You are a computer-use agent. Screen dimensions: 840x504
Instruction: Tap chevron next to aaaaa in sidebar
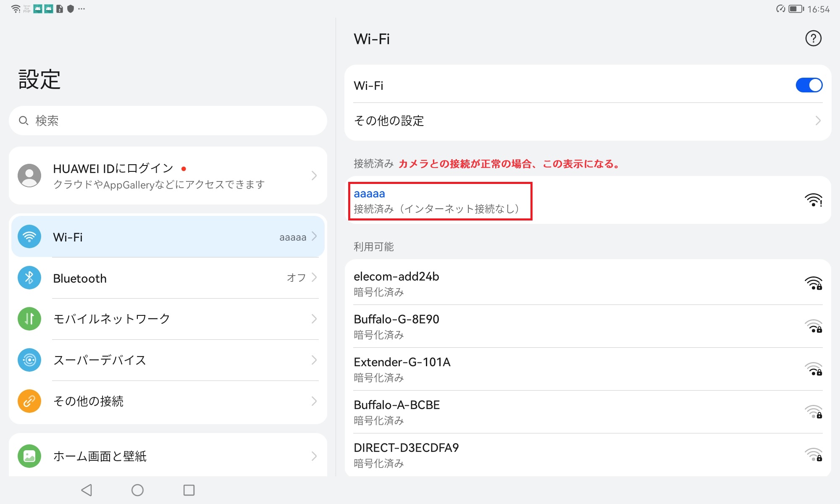tap(314, 236)
